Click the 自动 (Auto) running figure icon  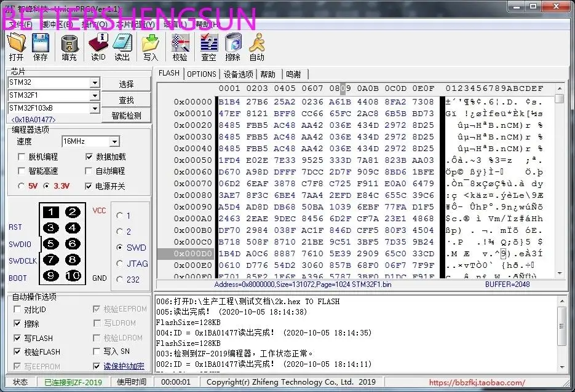[x=256, y=43]
